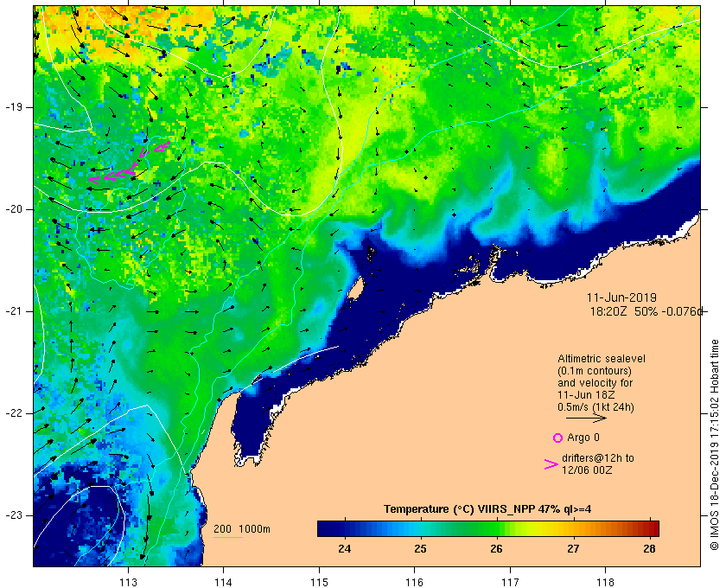Click the latitude axis label -21
Image resolution: width=726 pixels, height=588 pixels.
coord(14,311)
